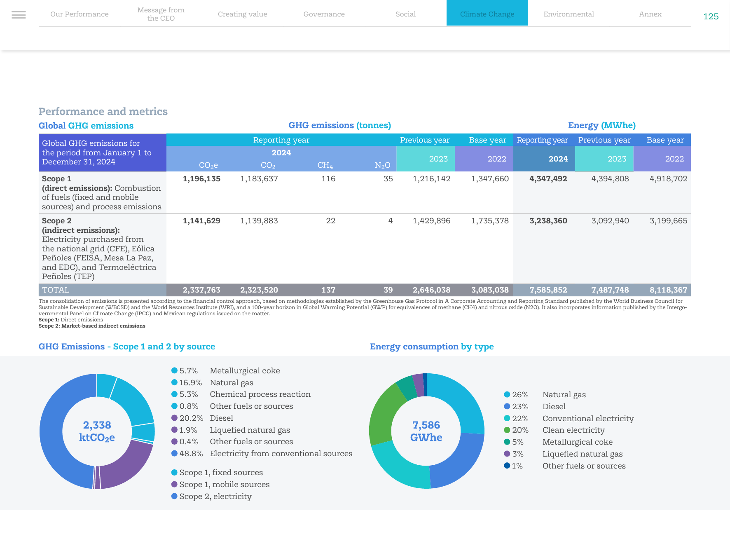The height and width of the screenshot is (560, 730).
Task: Click the Diesel 20.2% legend dot
Action: point(175,418)
